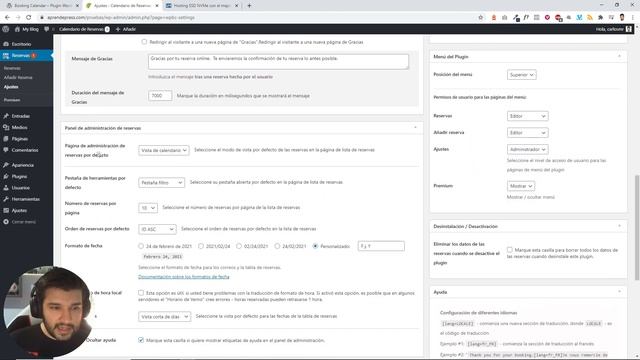Open Documentación sobre los formatos de fecha link
The width and height of the screenshot is (640, 360).
pyautogui.click(x=184, y=277)
